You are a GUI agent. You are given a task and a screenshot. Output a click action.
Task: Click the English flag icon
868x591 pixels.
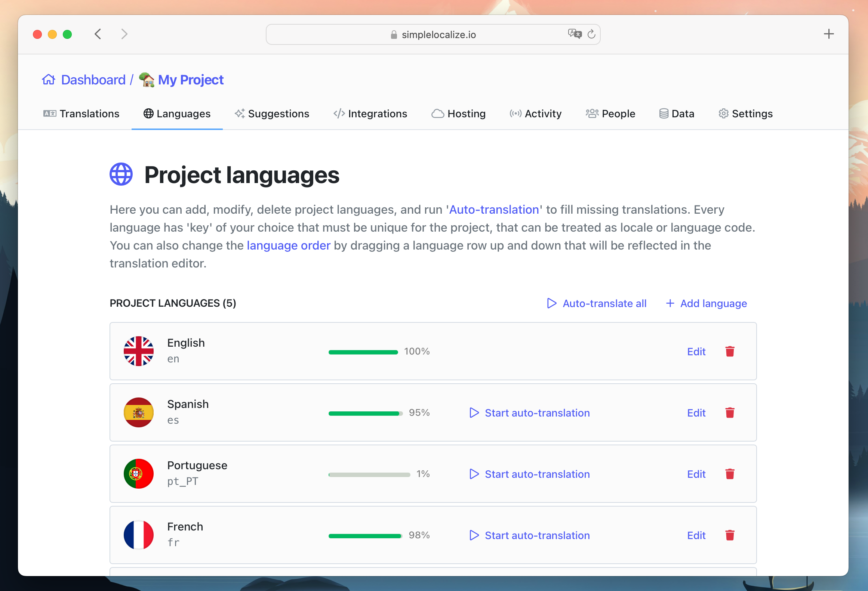138,350
